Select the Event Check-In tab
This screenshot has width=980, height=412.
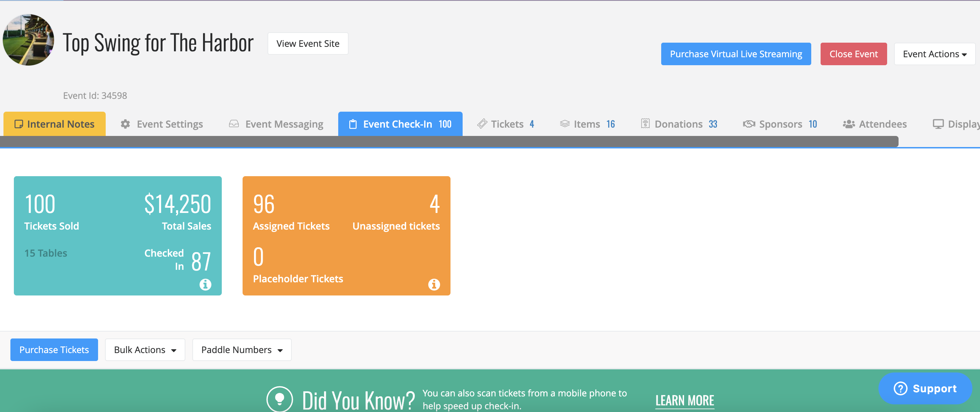pyautogui.click(x=400, y=124)
